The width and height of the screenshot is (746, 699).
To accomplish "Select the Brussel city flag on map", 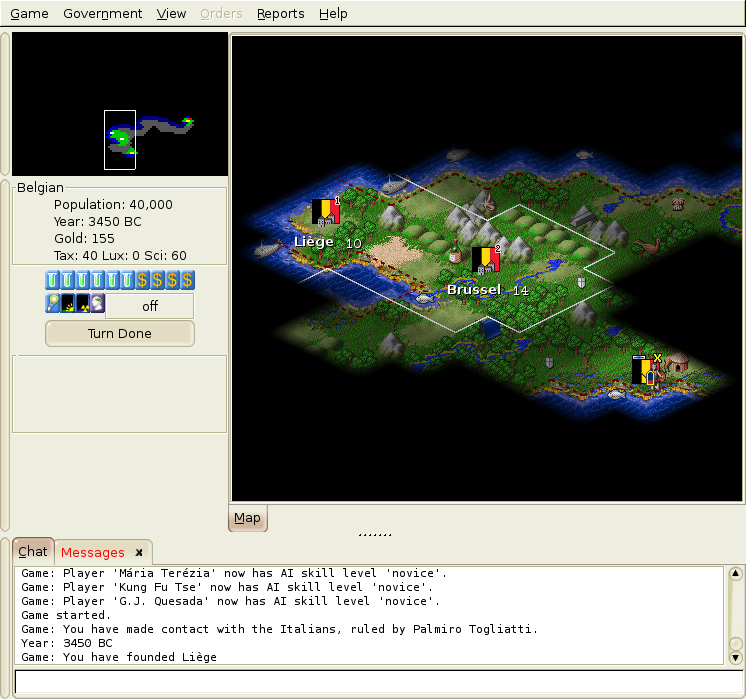I will click(x=485, y=261).
